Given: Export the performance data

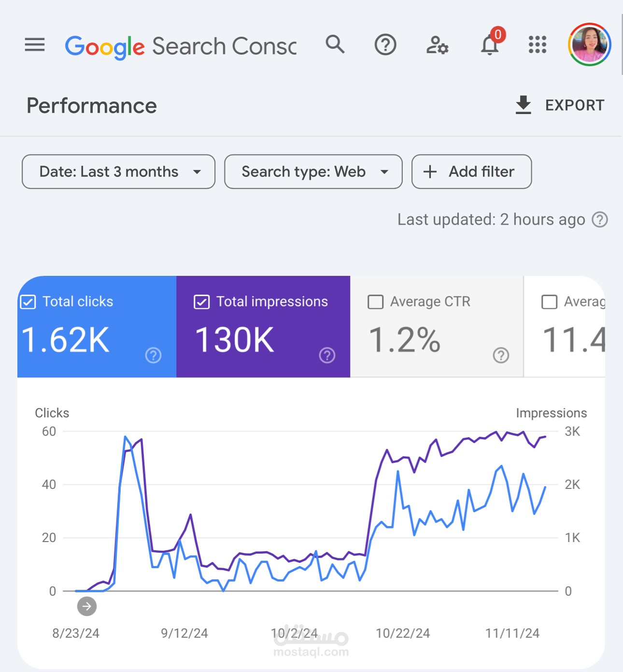Looking at the screenshot, I should tap(560, 105).
